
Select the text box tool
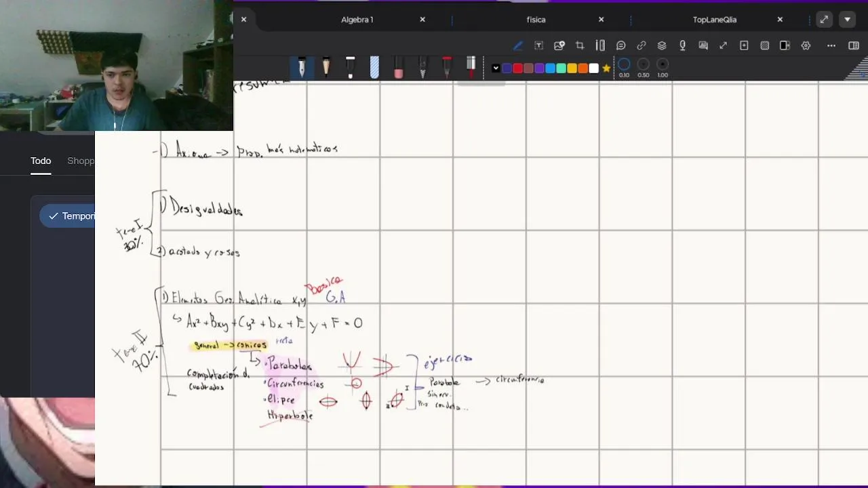(x=538, y=45)
